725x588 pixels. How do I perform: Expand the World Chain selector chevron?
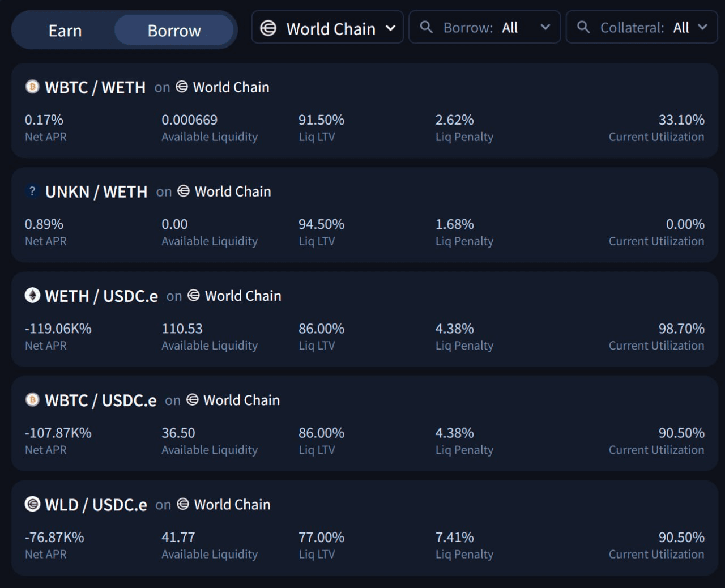click(x=390, y=28)
